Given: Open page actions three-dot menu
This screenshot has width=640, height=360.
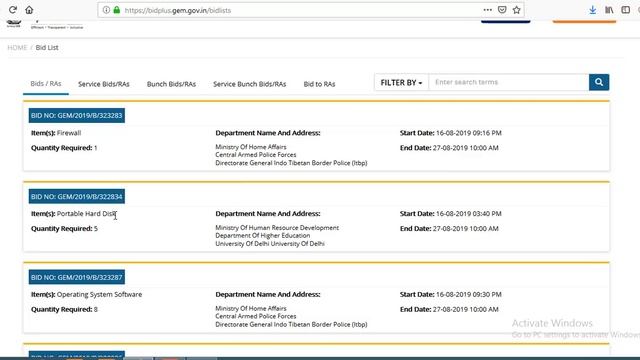Looking at the screenshot, I should [487, 10].
